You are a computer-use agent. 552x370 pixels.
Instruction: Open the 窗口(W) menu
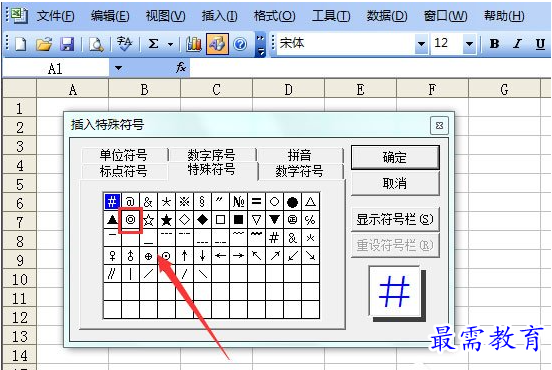tap(445, 16)
